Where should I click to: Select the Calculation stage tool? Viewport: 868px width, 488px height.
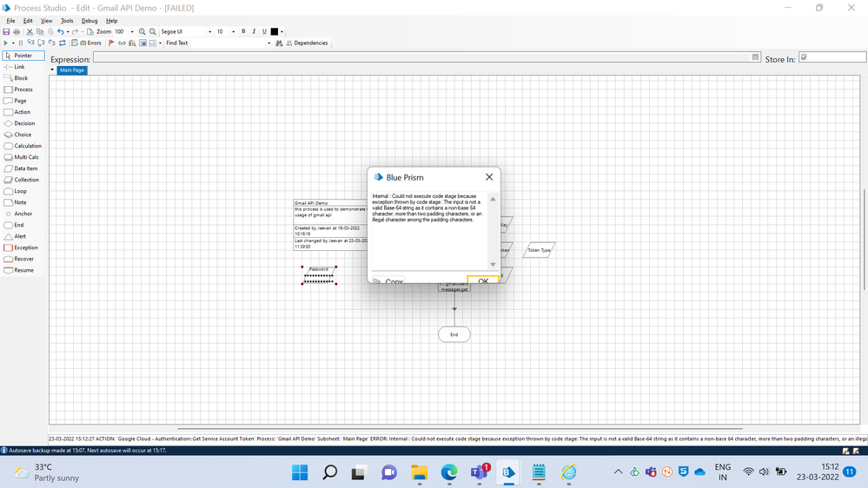click(x=27, y=146)
